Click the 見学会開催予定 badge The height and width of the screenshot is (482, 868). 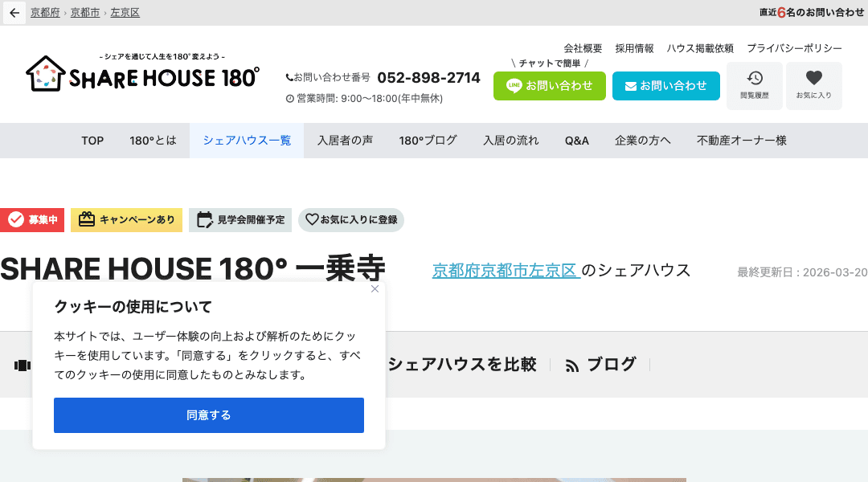[x=240, y=219]
